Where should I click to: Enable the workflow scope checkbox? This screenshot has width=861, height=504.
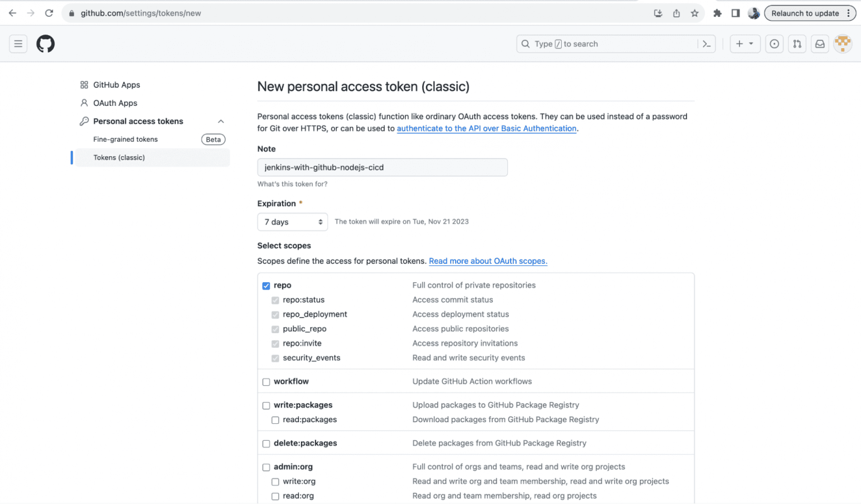click(266, 382)
